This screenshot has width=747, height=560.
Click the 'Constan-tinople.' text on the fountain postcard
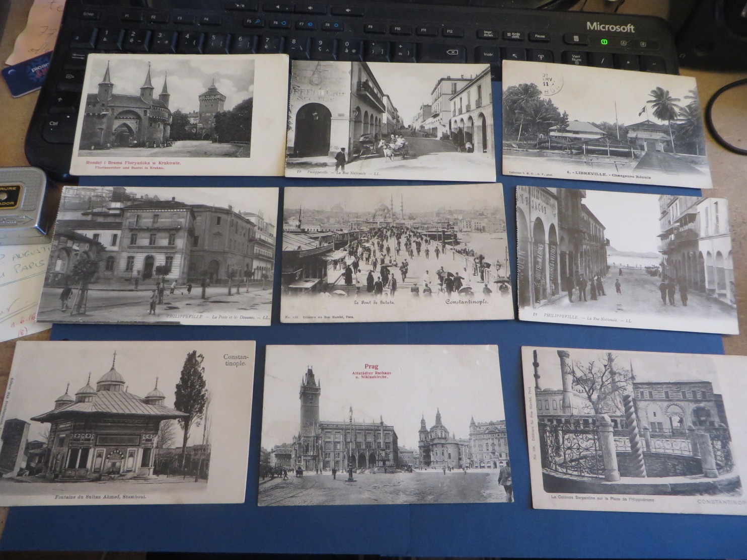[x=235, y=360]
